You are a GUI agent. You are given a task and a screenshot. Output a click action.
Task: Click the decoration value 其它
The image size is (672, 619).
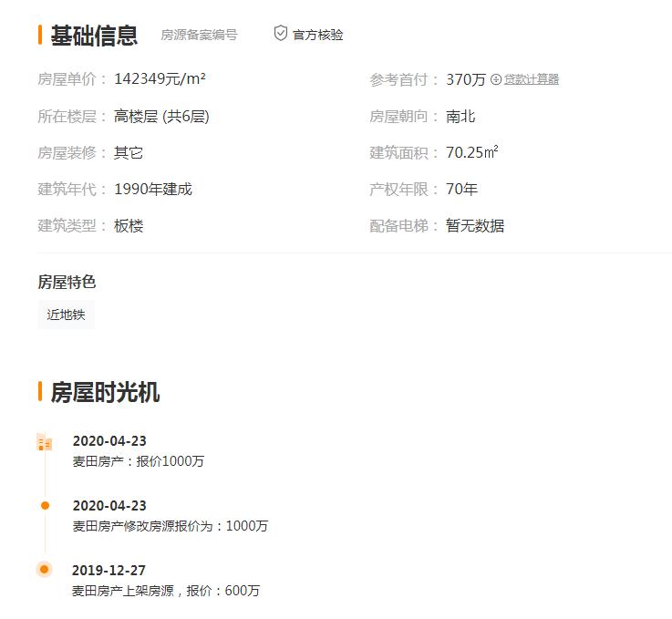[129, 152]
